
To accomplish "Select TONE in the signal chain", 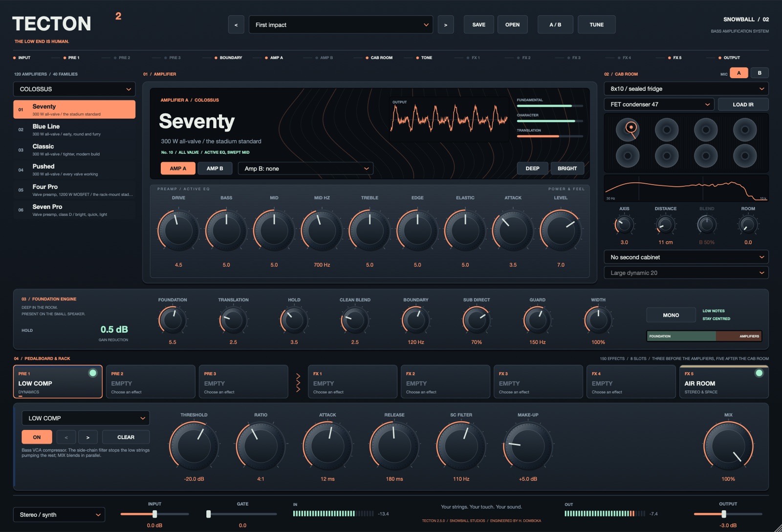I will [x=424, y=58].
